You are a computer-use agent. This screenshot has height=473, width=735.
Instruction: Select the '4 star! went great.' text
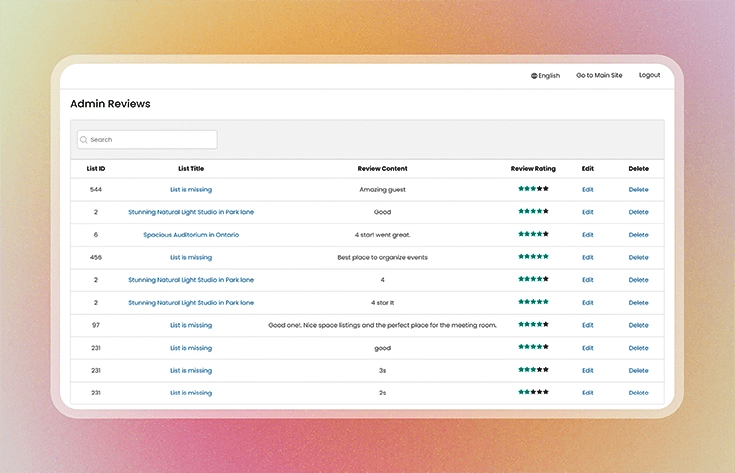coord(382,234)
